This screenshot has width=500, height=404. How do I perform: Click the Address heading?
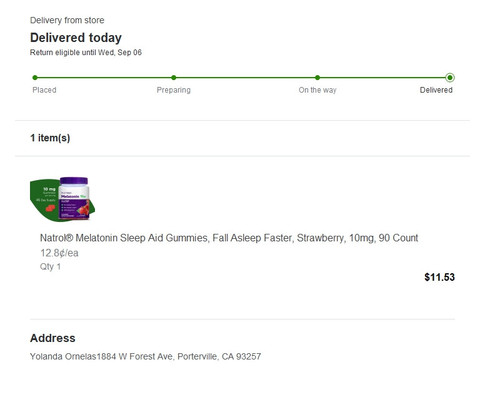(x=53, y=338)
